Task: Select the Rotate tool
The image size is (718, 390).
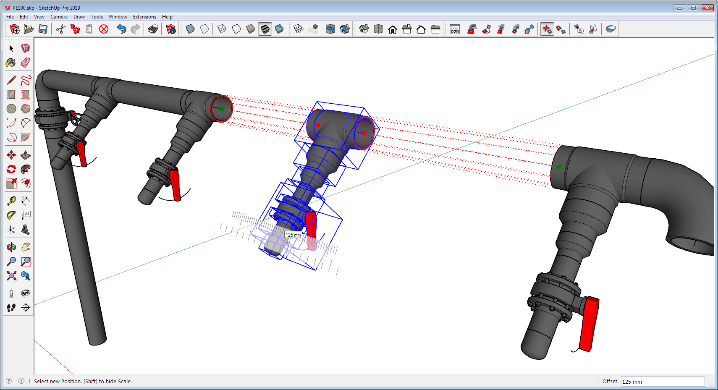Action: [x=11, y=169]
